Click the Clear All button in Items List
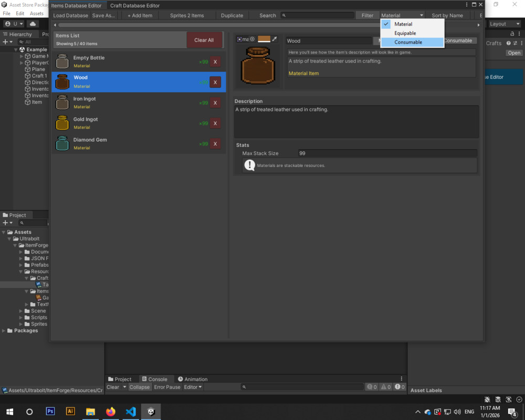This screenshot has width=525, height=420. [x=204, y=39]
